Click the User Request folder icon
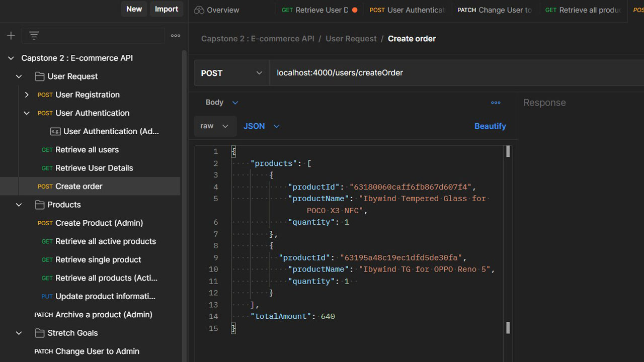 click(x=40, y=76)
